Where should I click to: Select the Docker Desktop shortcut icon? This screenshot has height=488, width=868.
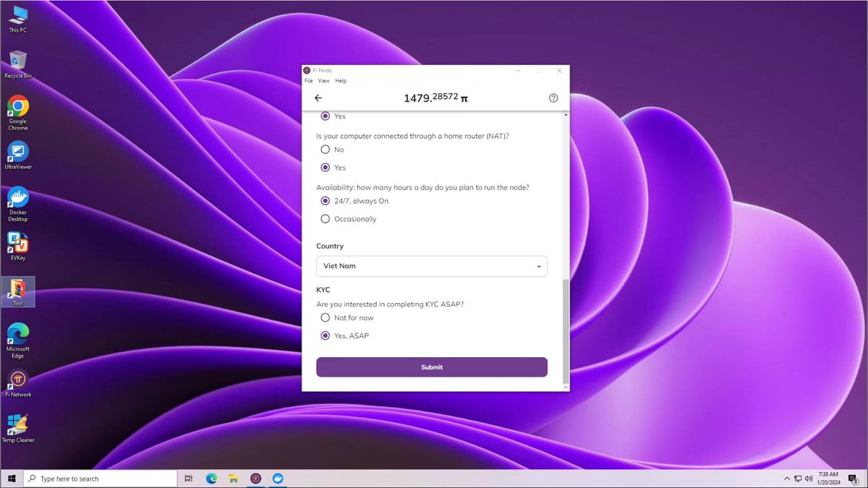click(x=18, y=205)
